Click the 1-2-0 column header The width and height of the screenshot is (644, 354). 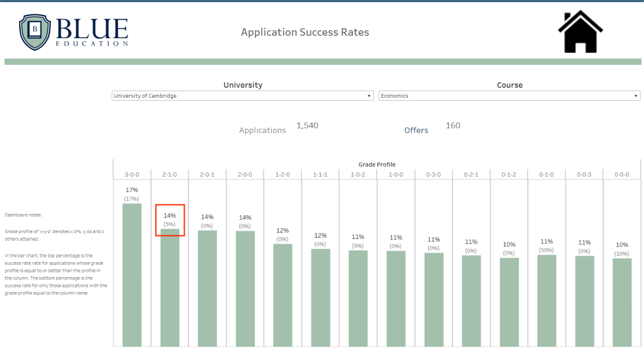(283, 175)
